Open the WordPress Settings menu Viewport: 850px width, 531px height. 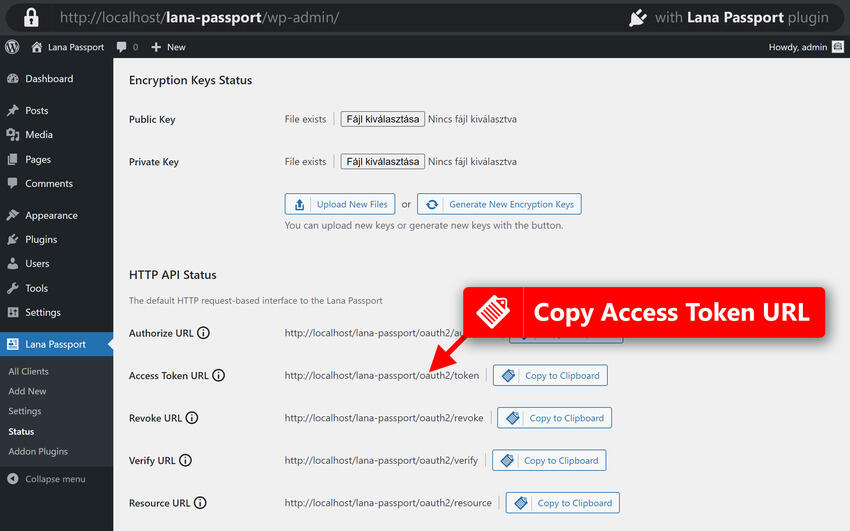pos(42,313)
